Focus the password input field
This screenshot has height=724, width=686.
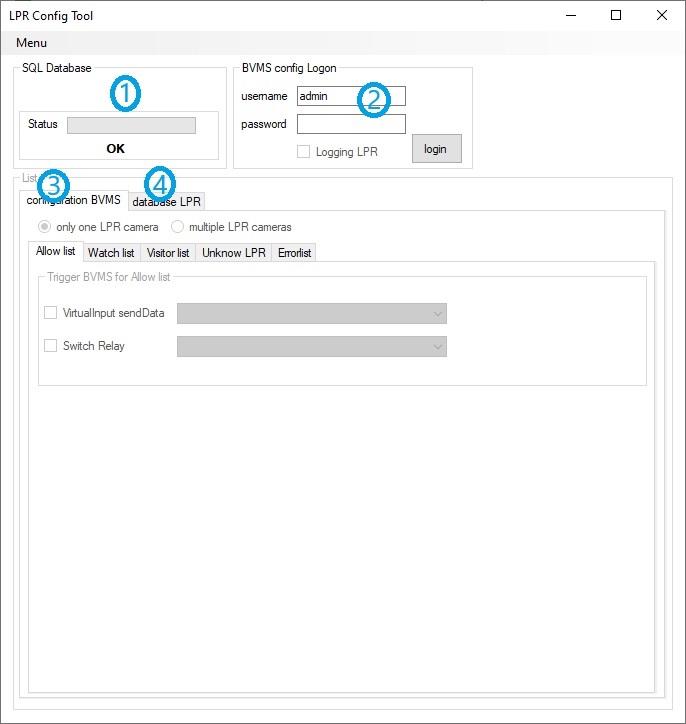(351, 124)
